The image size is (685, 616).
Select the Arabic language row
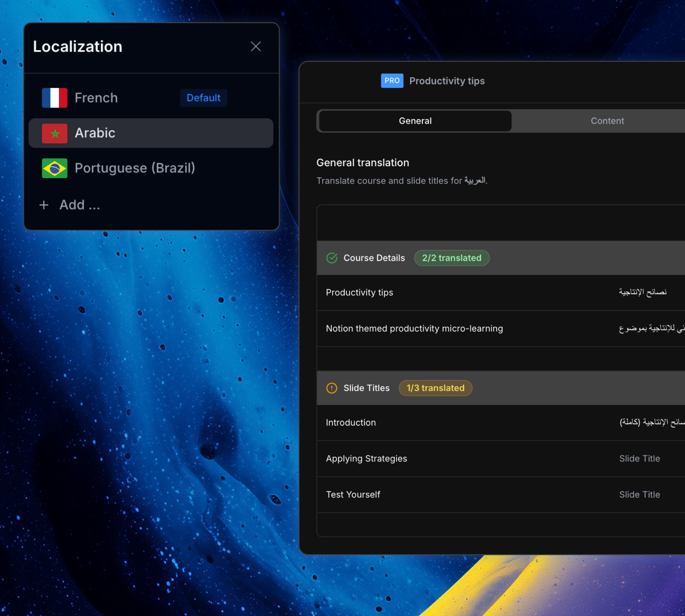(151, 133)
